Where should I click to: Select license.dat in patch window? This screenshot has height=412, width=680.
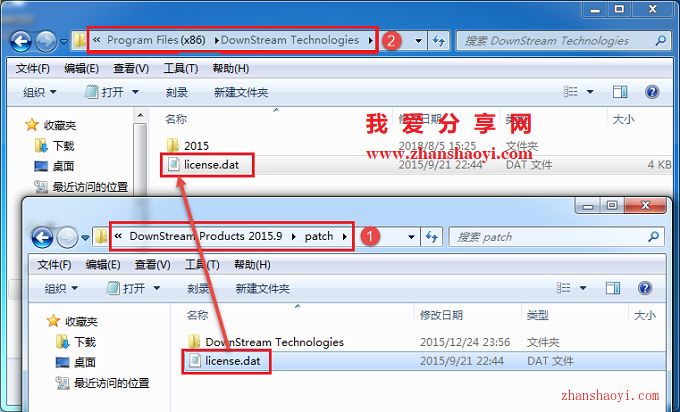click(225, 361)
